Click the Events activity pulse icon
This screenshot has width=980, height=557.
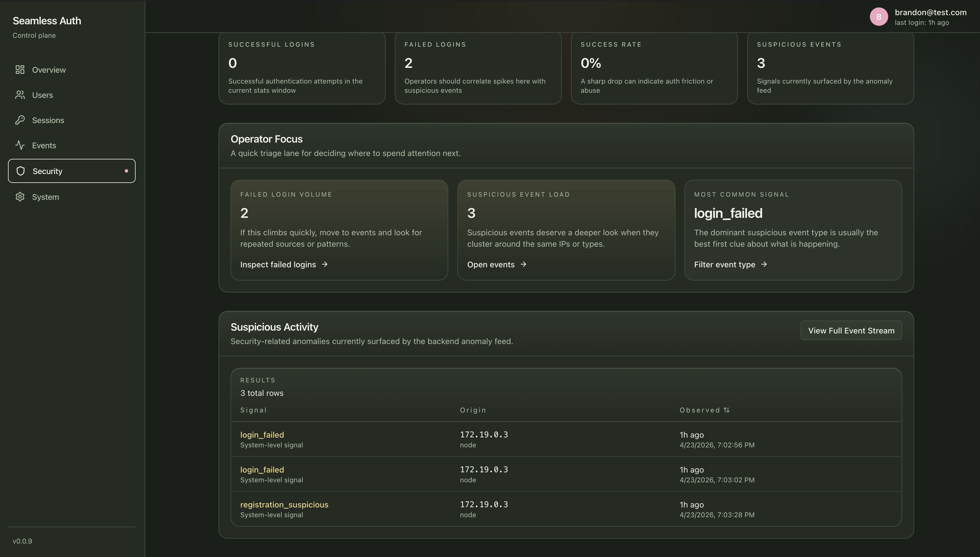[20, 145]
